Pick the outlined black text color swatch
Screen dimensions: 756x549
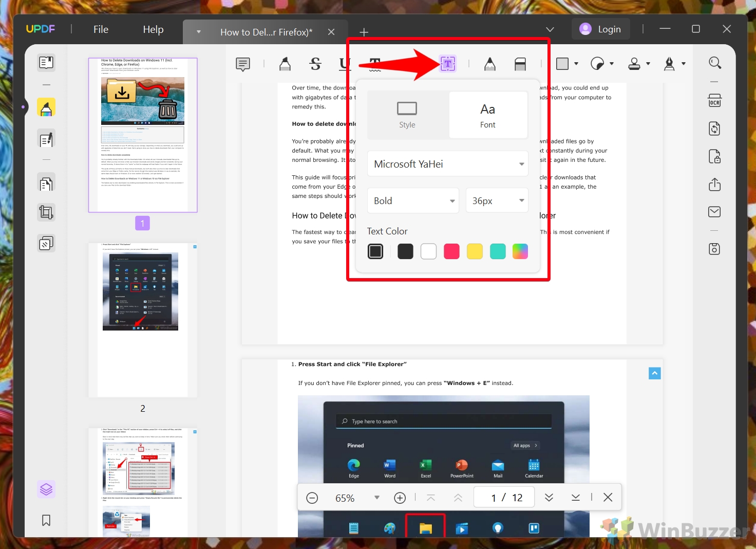pyautogui.click(x=375, y=251)
